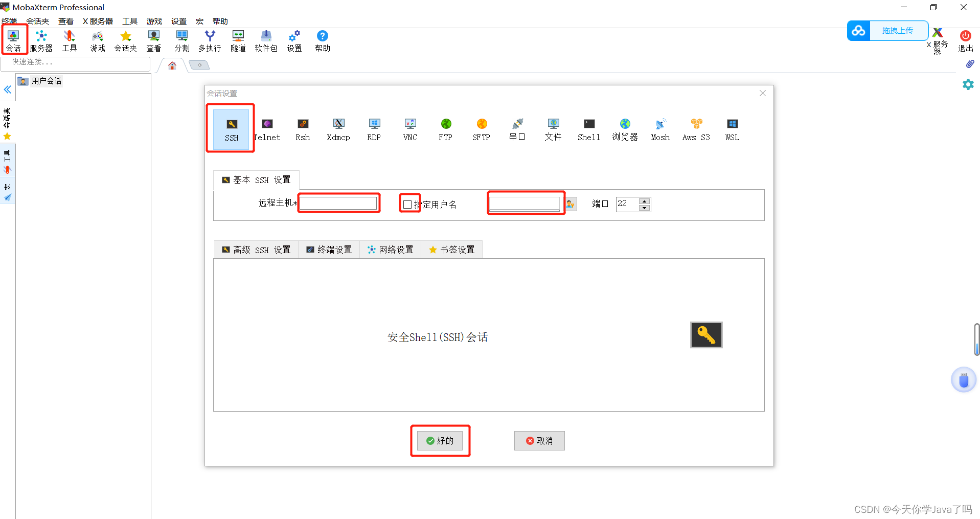Click the teal gear icon on right edge

[x=968, y=84]
